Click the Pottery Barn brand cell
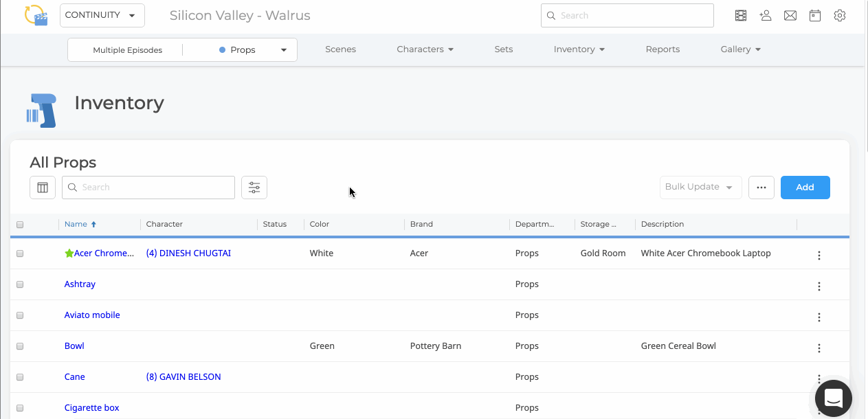 pos(436,346)
